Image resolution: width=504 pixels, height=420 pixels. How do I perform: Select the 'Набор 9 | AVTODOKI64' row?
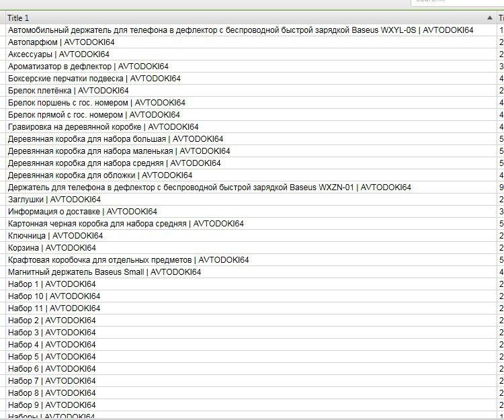251,405
